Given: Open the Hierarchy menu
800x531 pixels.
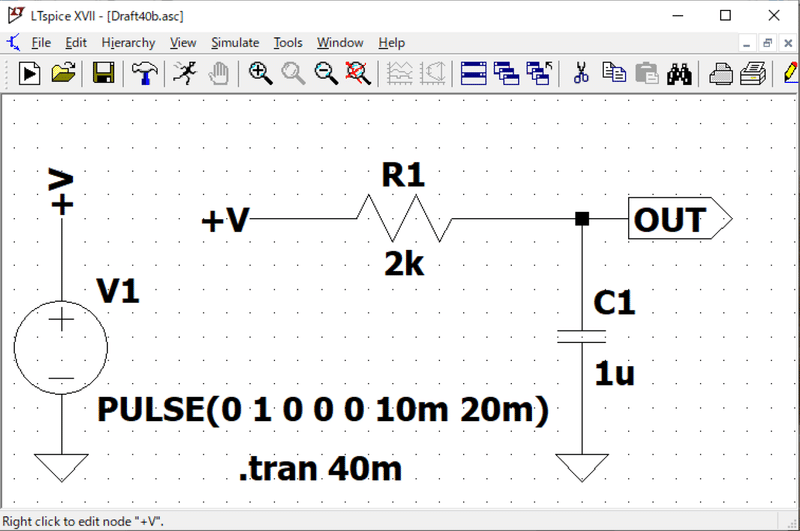Looking at the screenshot, I should (128, 43).
